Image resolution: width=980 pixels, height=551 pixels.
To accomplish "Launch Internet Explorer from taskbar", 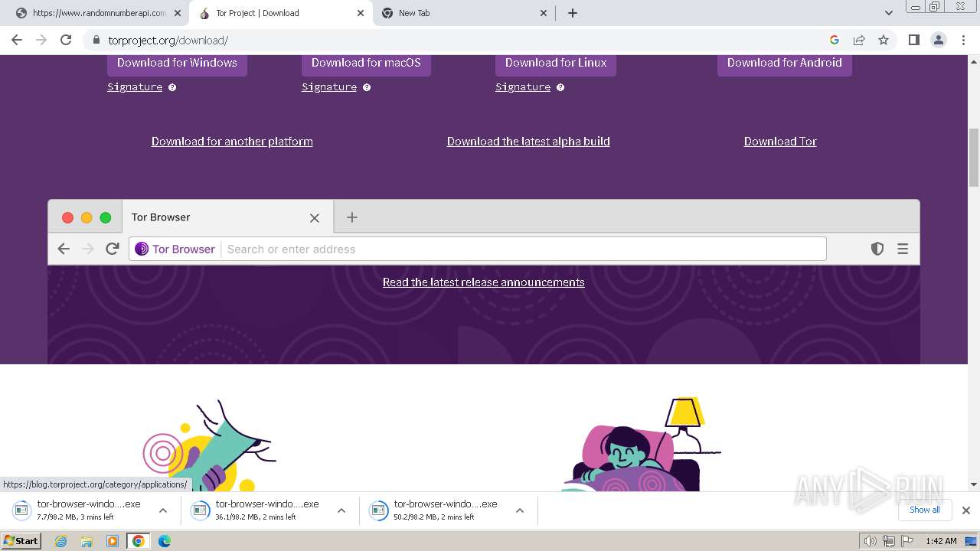I will pos(61,541).
